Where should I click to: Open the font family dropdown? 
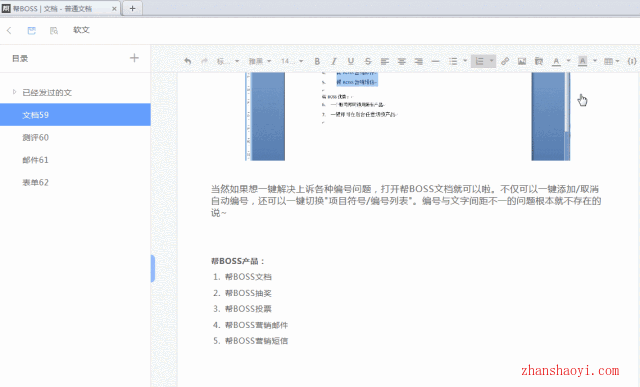[260, 61]
